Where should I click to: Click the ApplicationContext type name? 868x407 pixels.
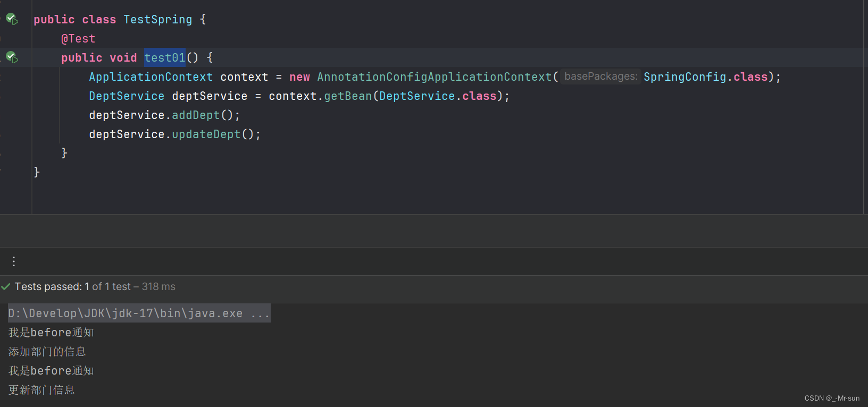(151, 77)
